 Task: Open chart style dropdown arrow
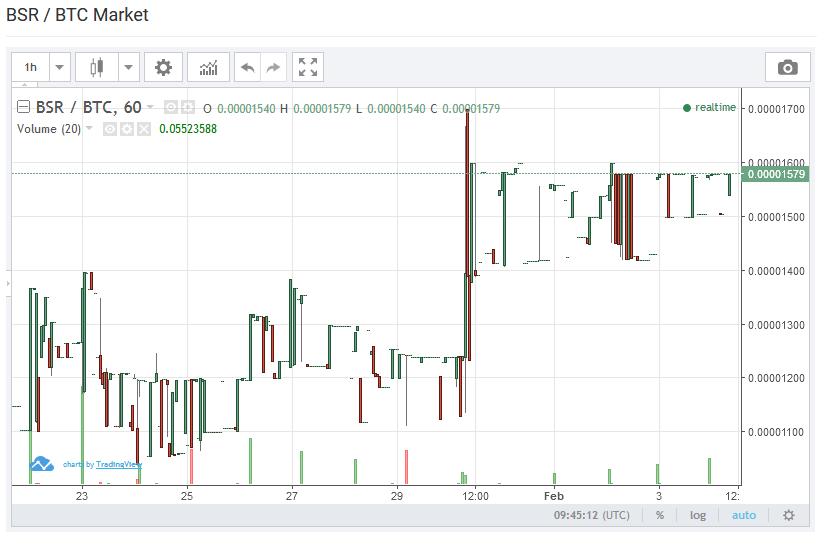[x=128, y=67]
